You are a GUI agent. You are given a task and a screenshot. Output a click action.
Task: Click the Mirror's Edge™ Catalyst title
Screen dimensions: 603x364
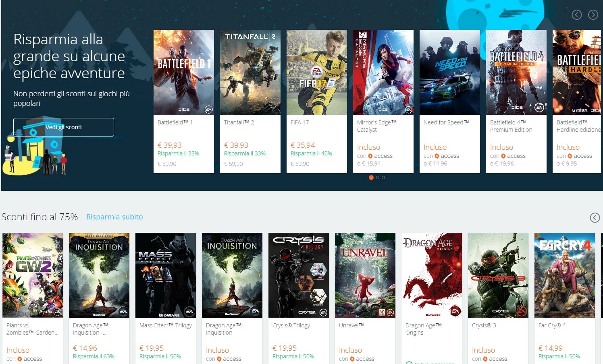[377, 126]
